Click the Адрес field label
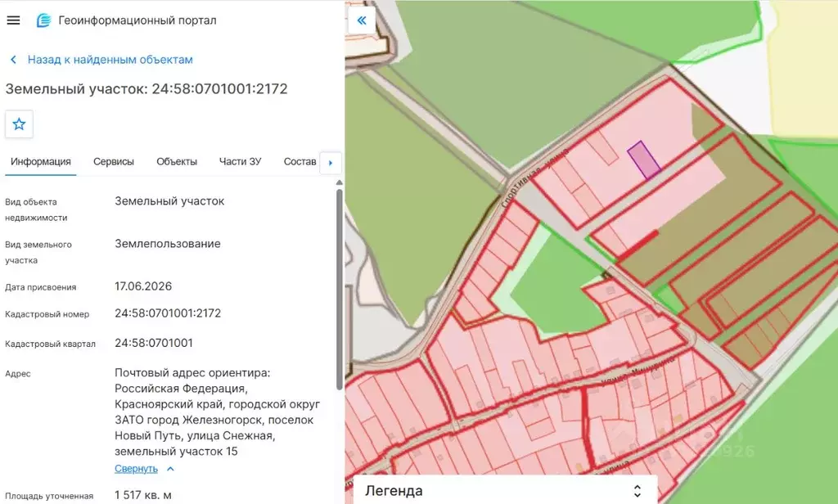 click(18, 374)
